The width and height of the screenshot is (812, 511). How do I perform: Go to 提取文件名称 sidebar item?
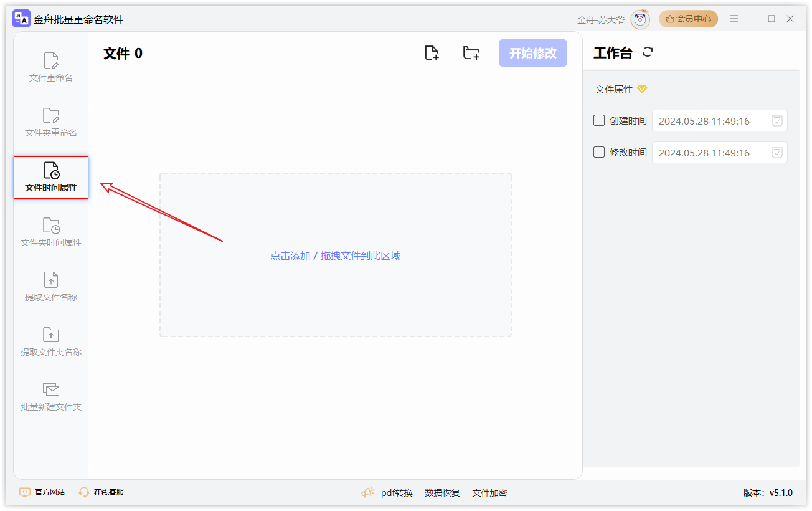point(51,287)
